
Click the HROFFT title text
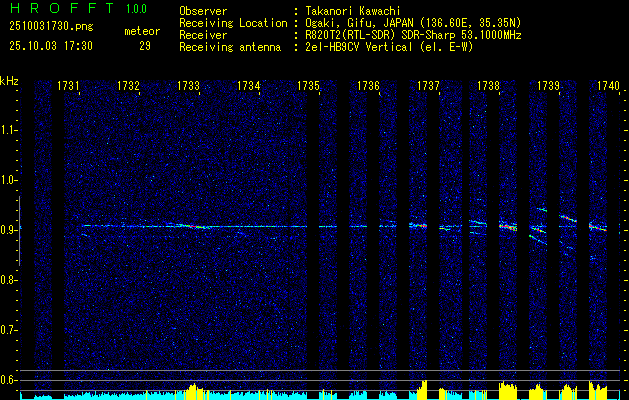62,8
